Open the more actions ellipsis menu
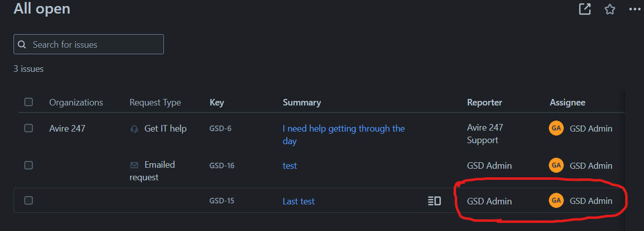This screenshot has height=231, width=644. point(635,9)
